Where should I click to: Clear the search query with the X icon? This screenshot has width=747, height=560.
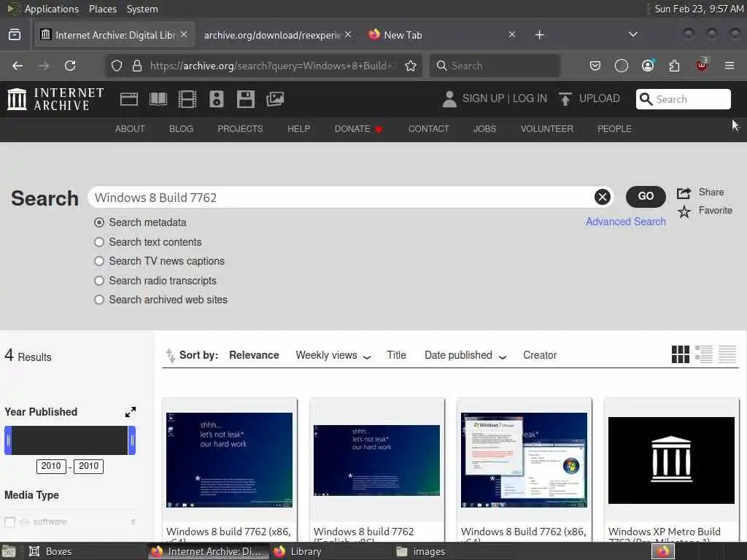coord(602,197)
